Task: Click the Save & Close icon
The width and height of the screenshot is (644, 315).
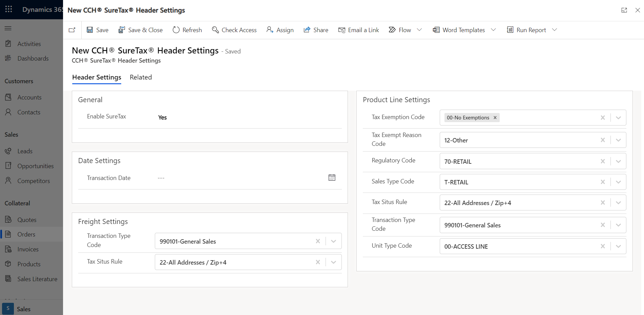Action: click(122, 30)
